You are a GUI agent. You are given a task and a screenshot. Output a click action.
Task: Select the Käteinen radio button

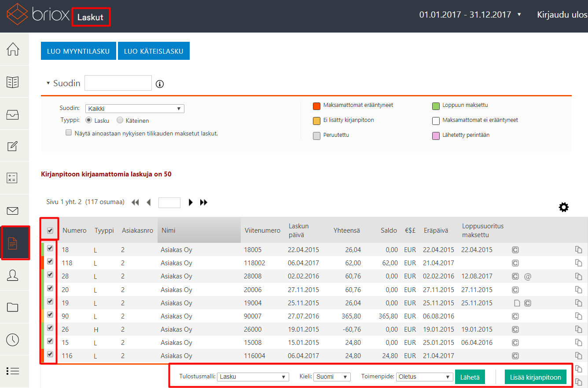[120, 120]
